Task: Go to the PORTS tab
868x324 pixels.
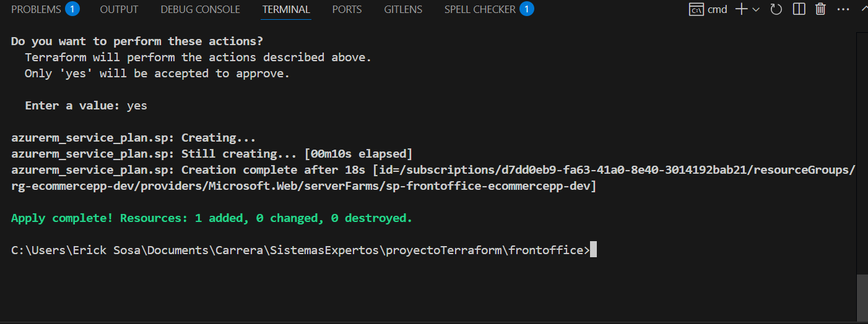Action: (347, 9)
